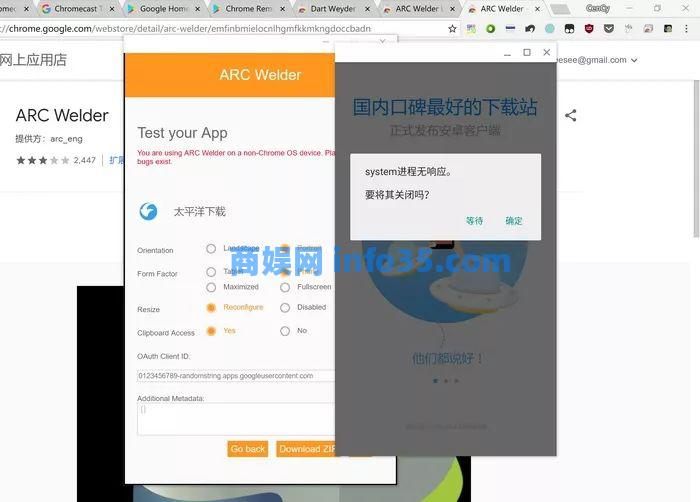Click the 太平洋下载 app icon
Image resolution: width=700 pixels, height=502 pixels.
click(148, 212)
